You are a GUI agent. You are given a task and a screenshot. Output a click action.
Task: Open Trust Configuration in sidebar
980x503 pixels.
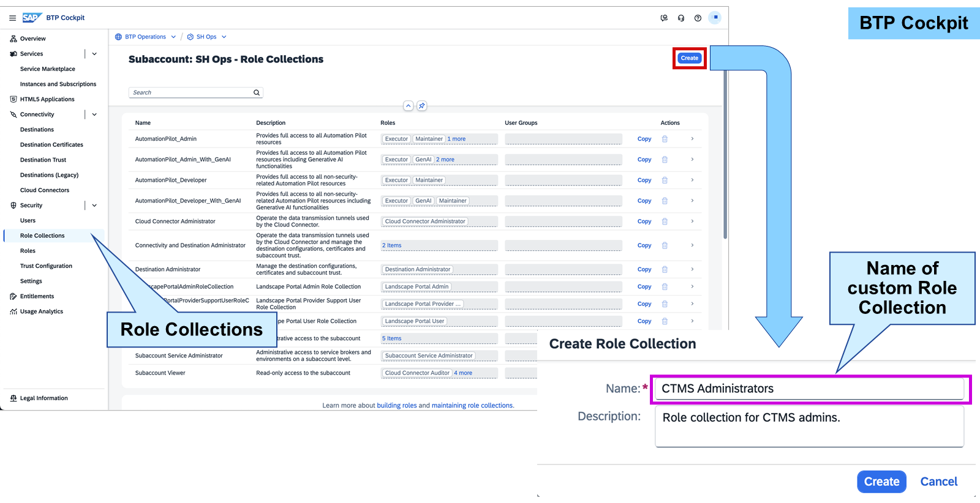click(x=46, y=266)
